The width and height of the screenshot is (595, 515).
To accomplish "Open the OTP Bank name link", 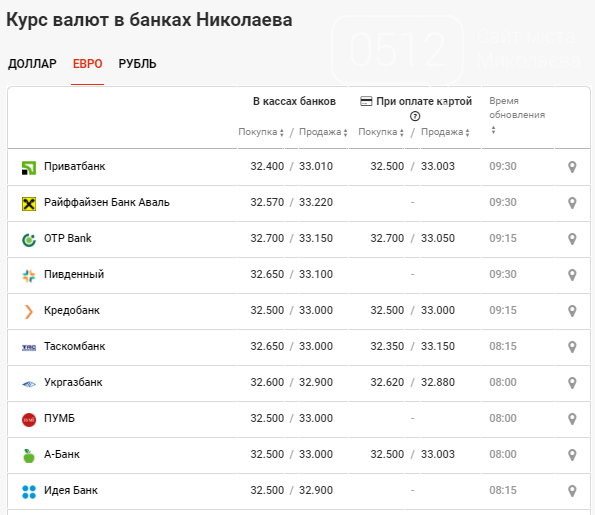I will pos(68,238).
